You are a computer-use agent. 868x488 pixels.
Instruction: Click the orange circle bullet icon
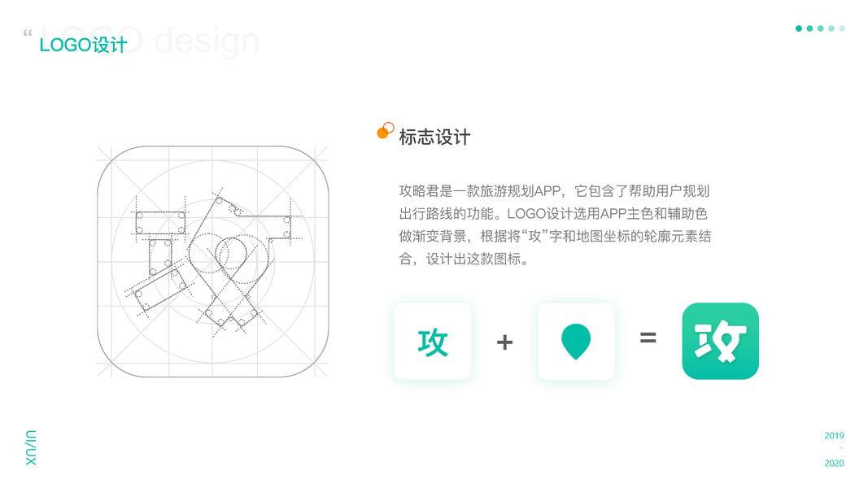click(x=386, y=131)
